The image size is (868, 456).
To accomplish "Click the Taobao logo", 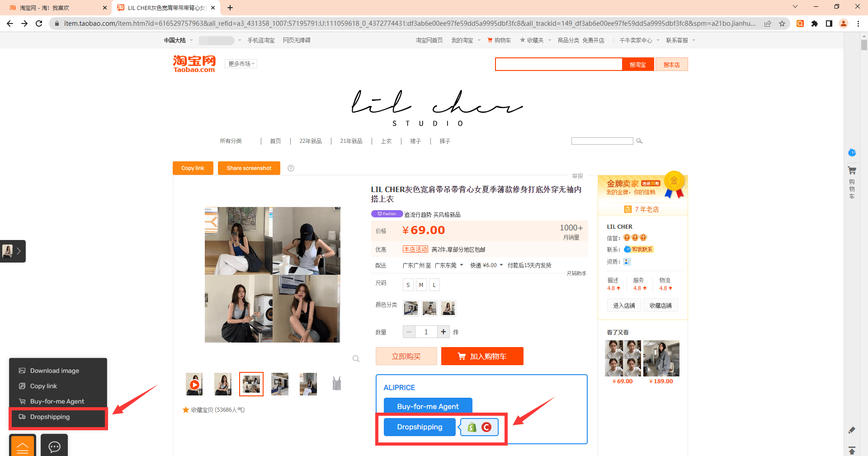I will pyautogui.click(x=194, y=64).
